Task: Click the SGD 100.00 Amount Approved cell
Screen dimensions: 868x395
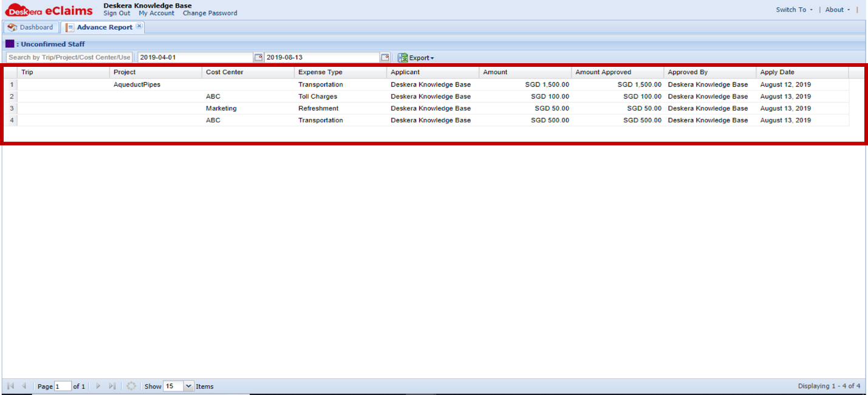Action: point(617,97)
